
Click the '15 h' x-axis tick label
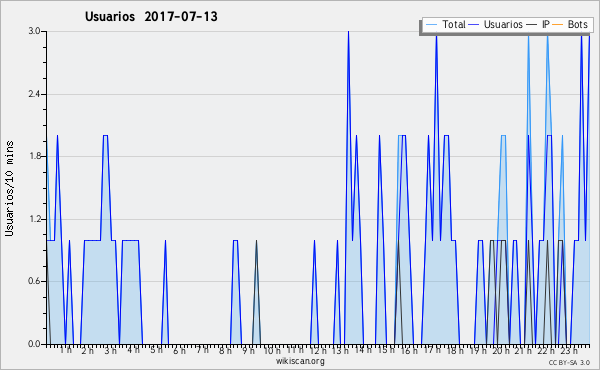386,350
